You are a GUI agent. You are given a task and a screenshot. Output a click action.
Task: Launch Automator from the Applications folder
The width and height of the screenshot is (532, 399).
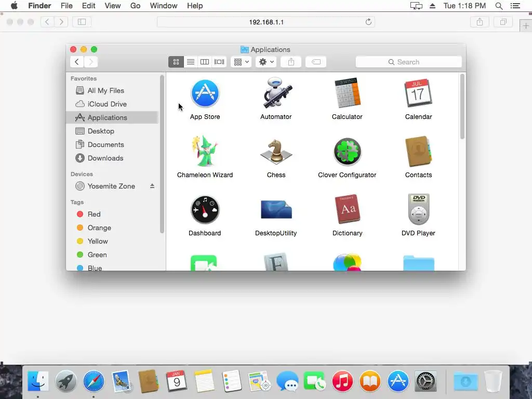tap(276, 93)
